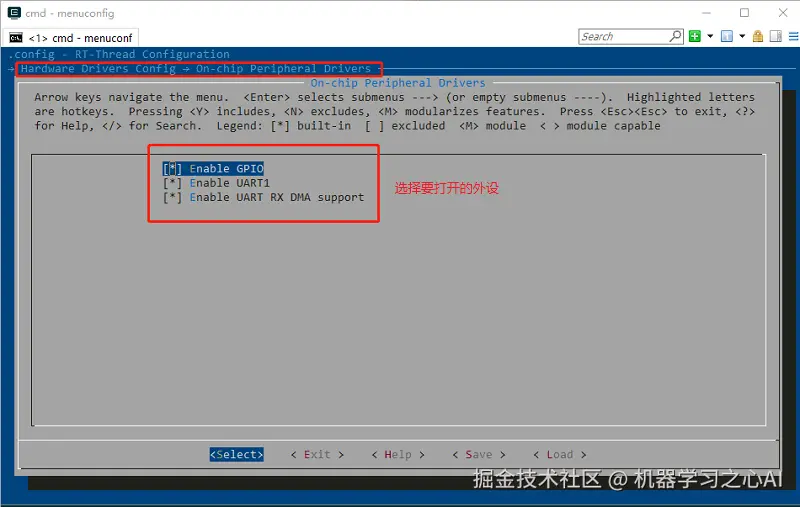Image resolution: width=800 pixels, height=507 pixels.
Task: Click the green new console plus icon
Action: pyautogui.click(x=694, y=36)
